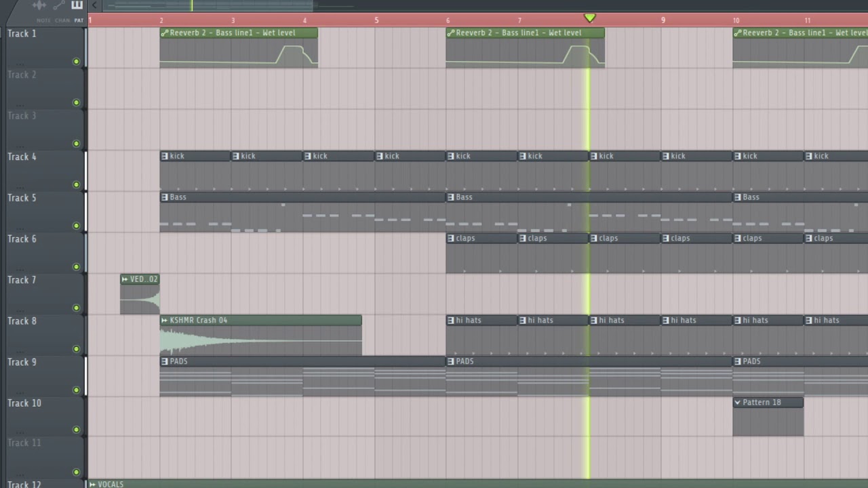Jump to bar 5 on the timeline ruler
The image size is (868, 488).
click(x=376, y=20)
